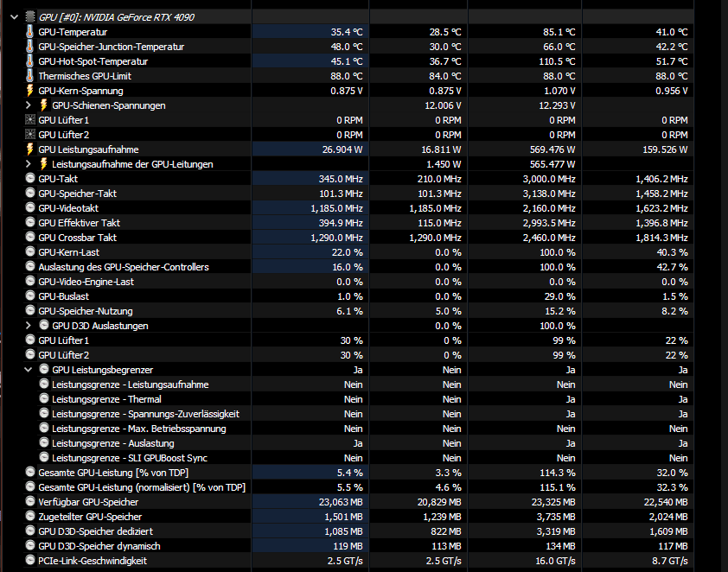The width and height of the screenshot is (728, 572).
Task: Click fan icon of GPU Lüfter1 RPM row
Action: click(x=29, y=120)
